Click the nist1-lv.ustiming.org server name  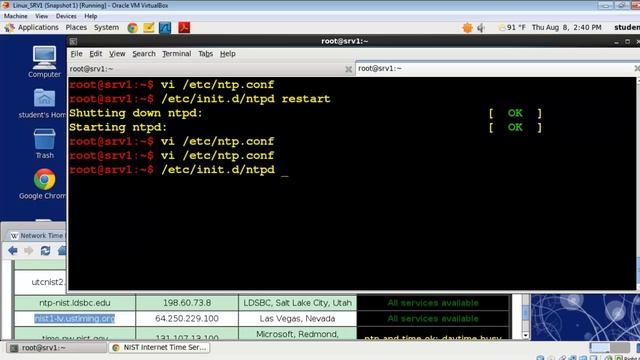click(74, 318)
